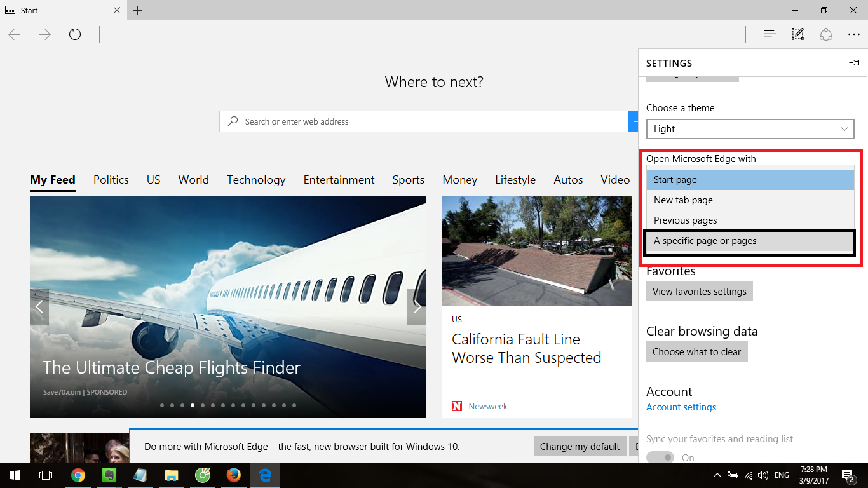Open a new tab with the plus icon

pyautogui.click(x=138, y=10)
